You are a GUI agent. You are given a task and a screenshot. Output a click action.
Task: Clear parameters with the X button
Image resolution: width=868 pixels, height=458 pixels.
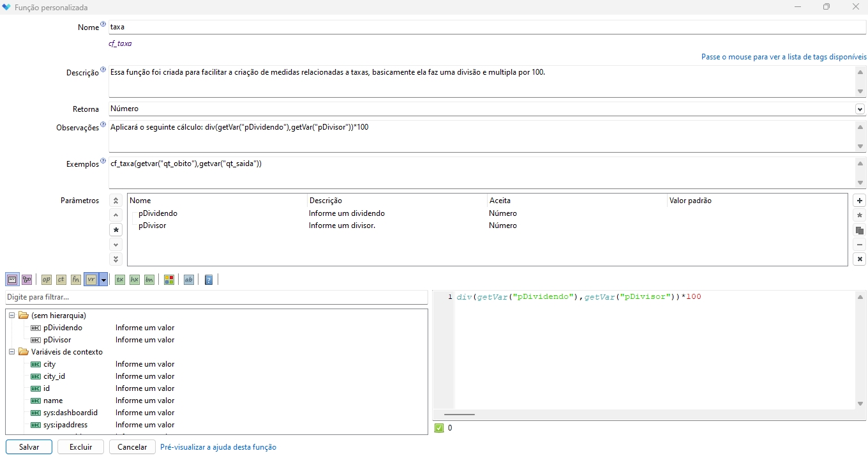(x=860, y=259)
